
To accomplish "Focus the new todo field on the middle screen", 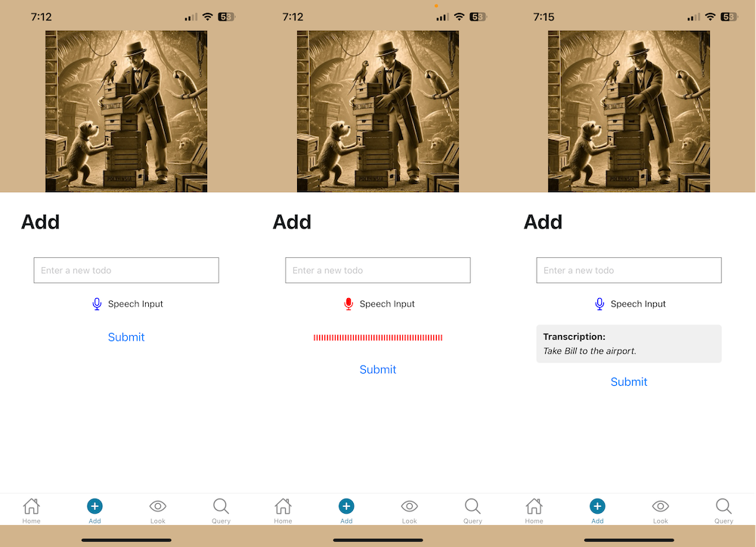I will click(x=378, y=270).
